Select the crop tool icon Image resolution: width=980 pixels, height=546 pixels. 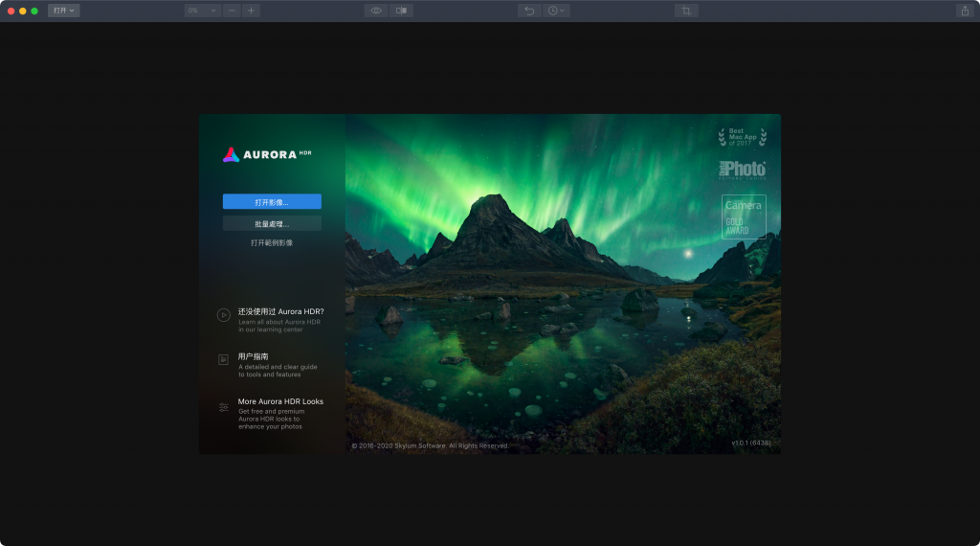(x=686, y=11)
